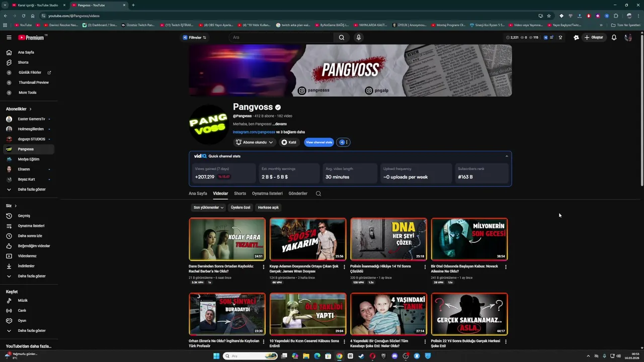Open Daha sonra izle in sidebar
This screenshot has height=362, width=644.
(x=30, y=236)
